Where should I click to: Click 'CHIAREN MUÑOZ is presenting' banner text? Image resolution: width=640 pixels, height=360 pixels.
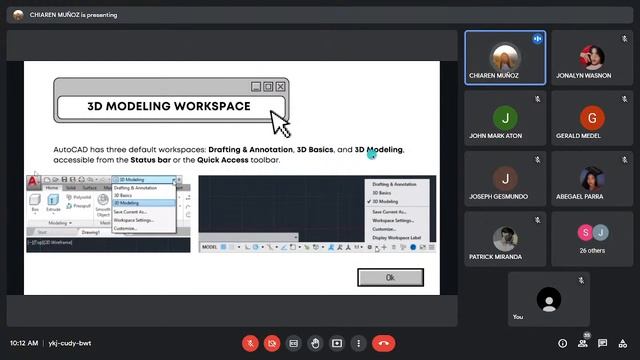tap(73, 15)
